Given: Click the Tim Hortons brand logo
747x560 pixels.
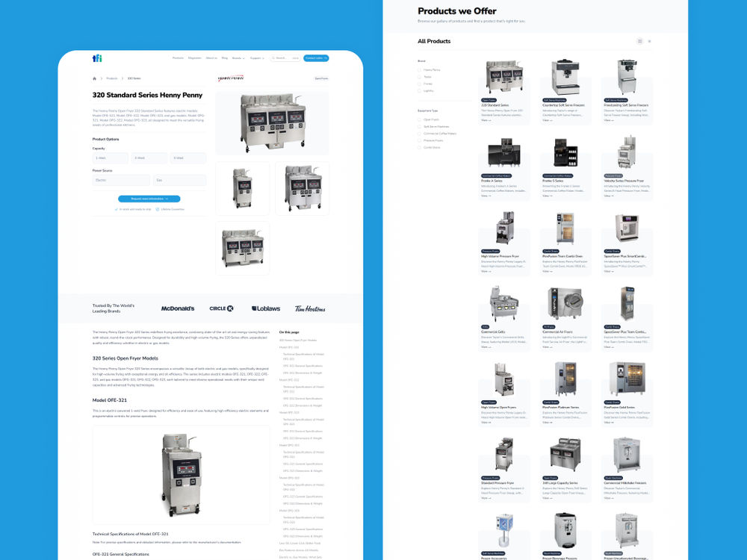Looking at the screenshot, I should pos(310,308).
